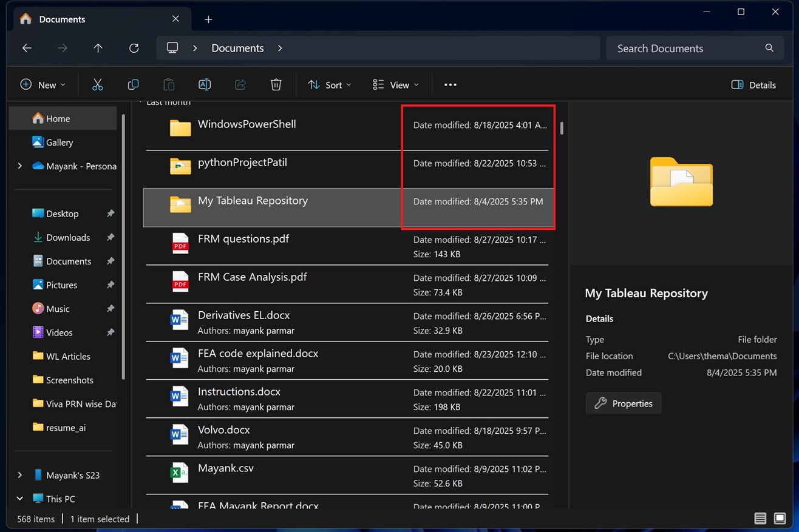Click the Search Documents field
The width and height of the screenshot is (799, 532).
click(686, 48)
